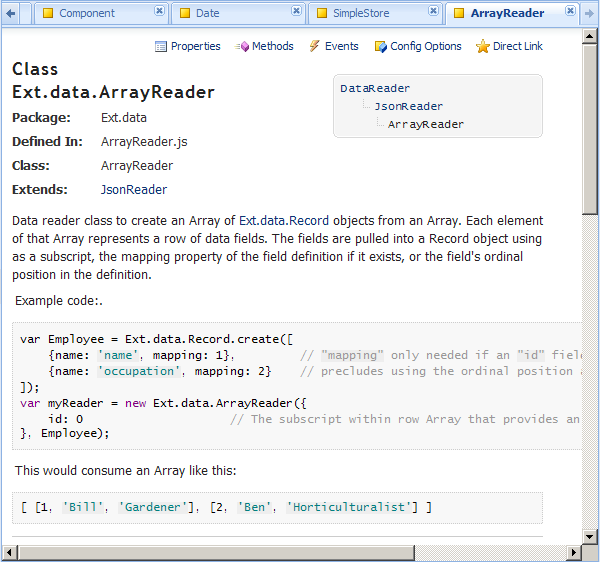
Task: Close the Date tab
Action: pyautogui.click(x=296, y=11)
